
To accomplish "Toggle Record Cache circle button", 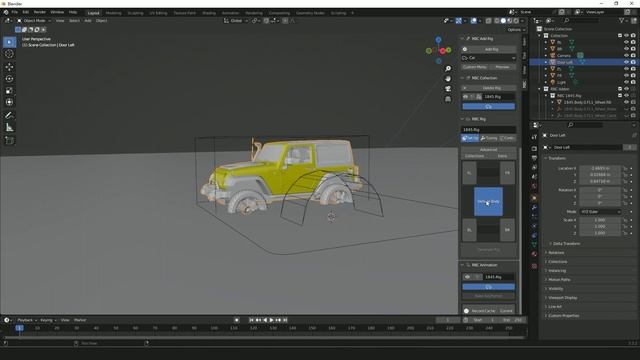I will (x=467, y=311).
